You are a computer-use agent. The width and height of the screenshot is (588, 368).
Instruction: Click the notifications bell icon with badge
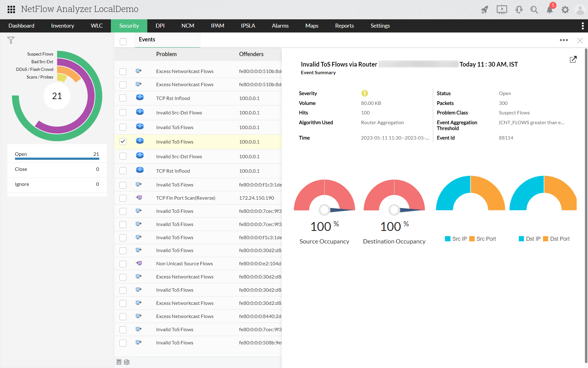click(549, 9)
